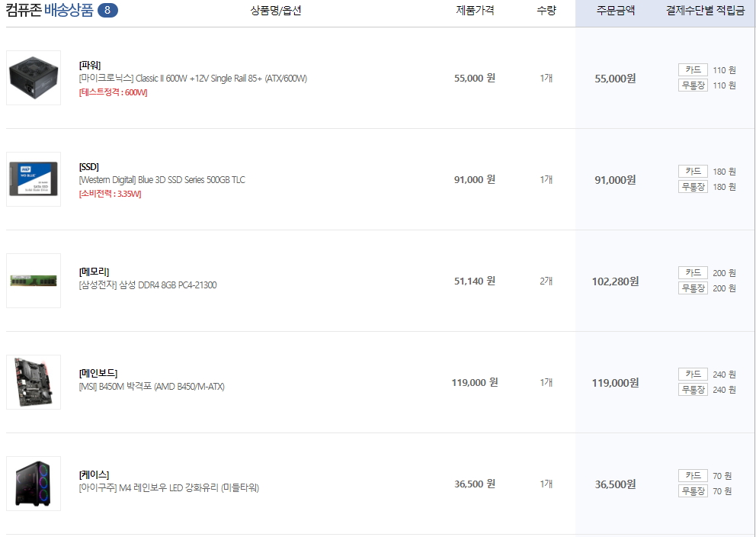Screen dimensions: 756x537
Task: Click the 주문금액 column header
Action: (x=616, y=11)
